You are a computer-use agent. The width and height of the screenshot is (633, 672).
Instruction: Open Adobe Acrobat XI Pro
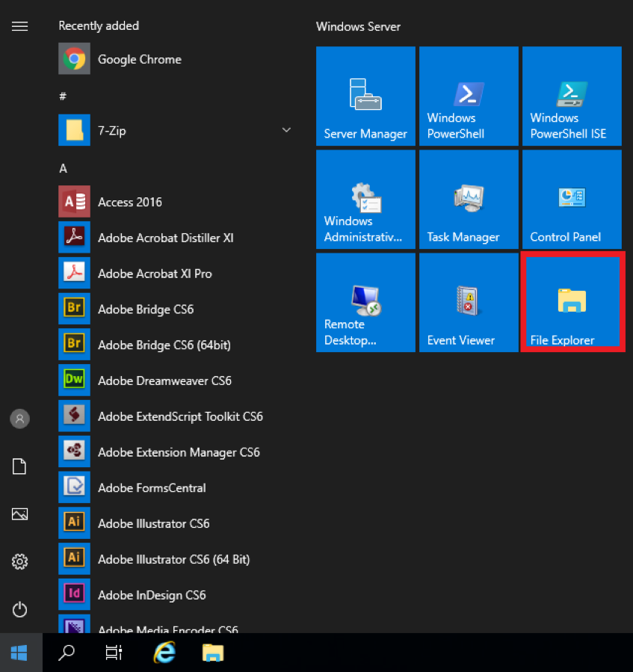[x=176, y=273]
